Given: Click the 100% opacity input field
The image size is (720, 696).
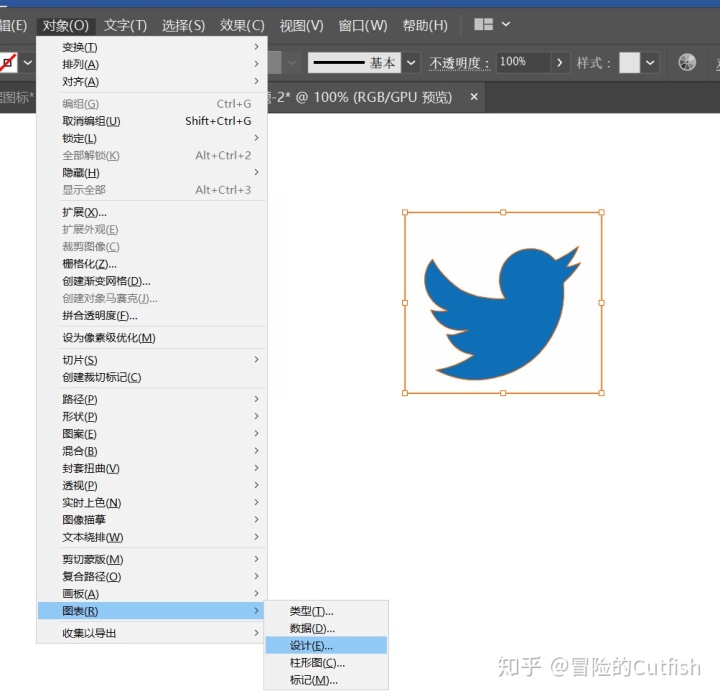Looking at the screenshot, I should (523, 62).
